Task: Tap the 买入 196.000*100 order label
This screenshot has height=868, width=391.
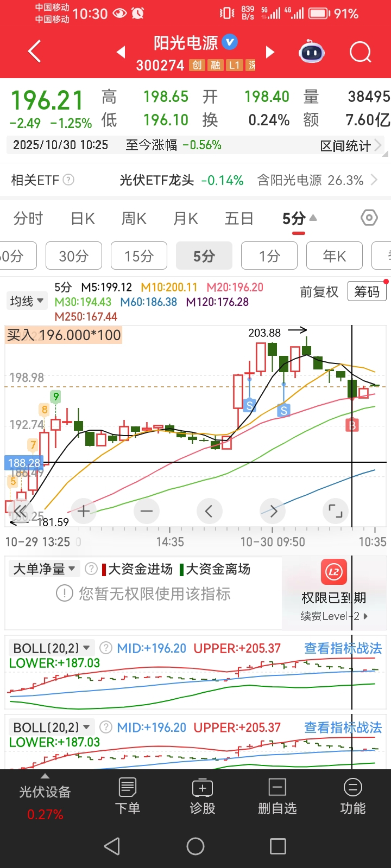Action: [x=64, y=335]
